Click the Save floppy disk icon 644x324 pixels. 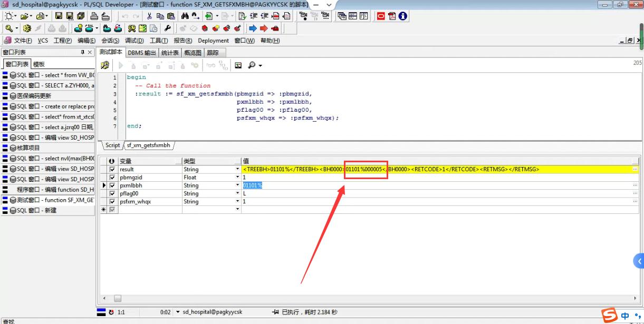tap(59, 16)
